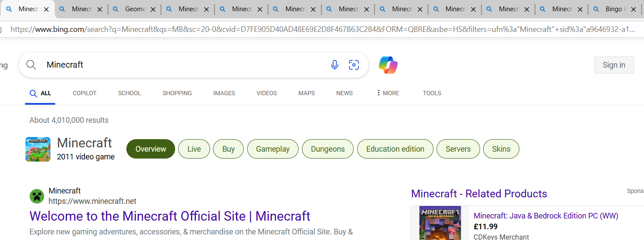Select the Servers pill
Screen dimensions: 644x240
(458, 149)
